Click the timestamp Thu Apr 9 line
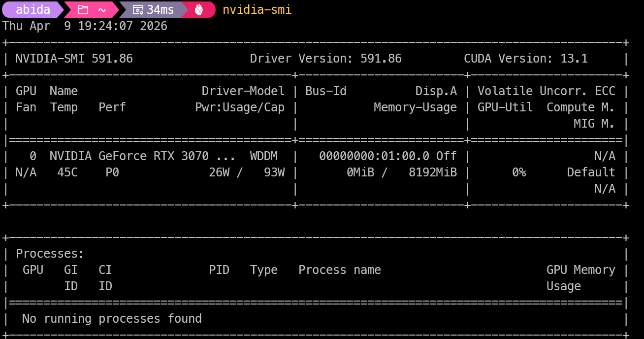Screen dimensions: 644x339 pyautogui.click(x=84, y=26)
